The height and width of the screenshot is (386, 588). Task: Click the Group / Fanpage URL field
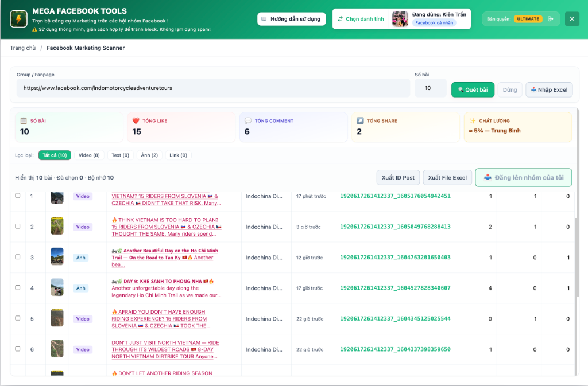click(x=213, y=88)
